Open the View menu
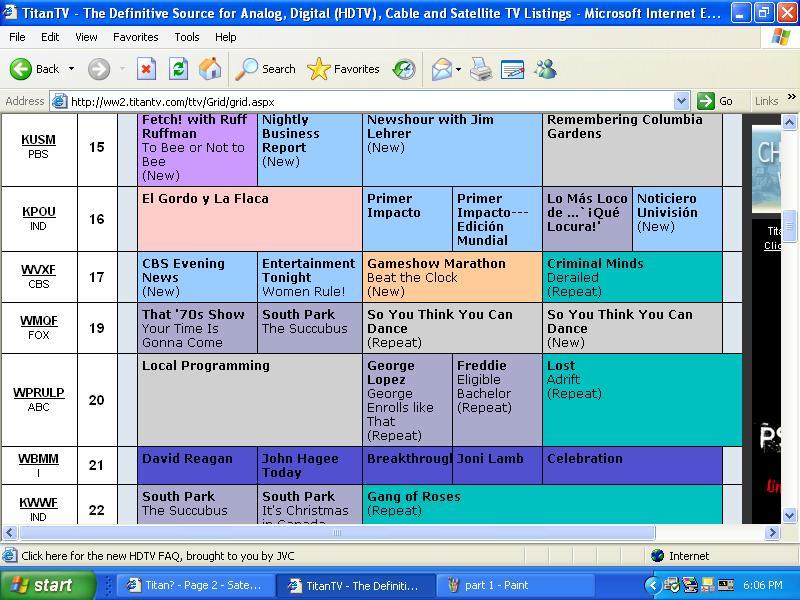The height and width of the screenshot is (600, 800). (86, 37)
